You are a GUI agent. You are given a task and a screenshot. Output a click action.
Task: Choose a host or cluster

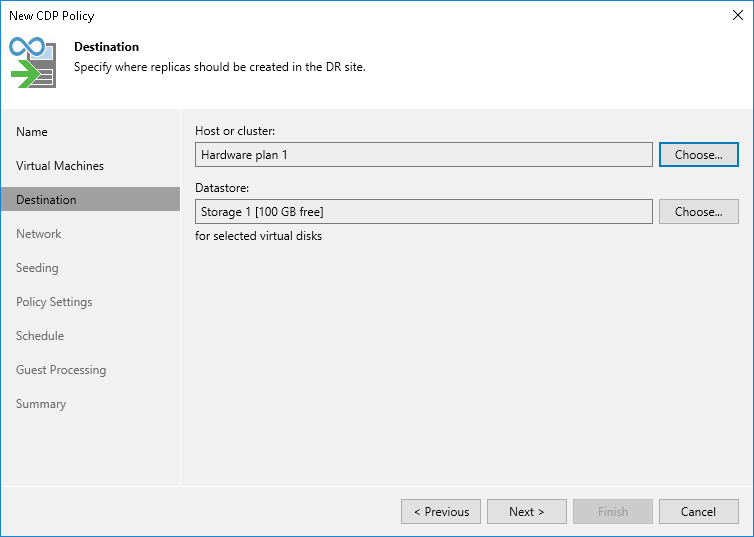point(698,155)
